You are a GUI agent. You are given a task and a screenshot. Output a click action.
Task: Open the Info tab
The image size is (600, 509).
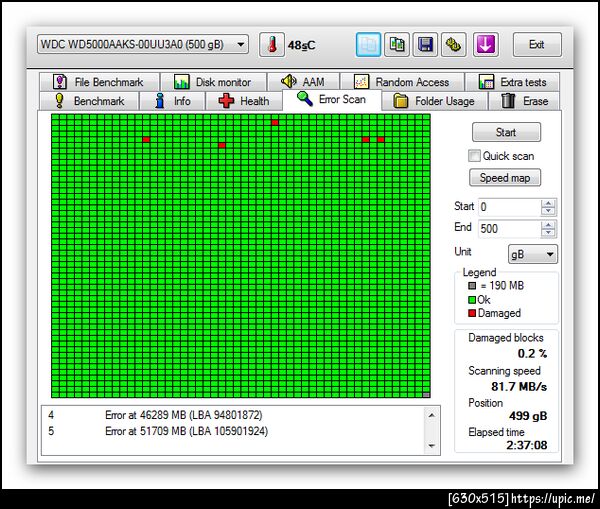click(173, 101)
